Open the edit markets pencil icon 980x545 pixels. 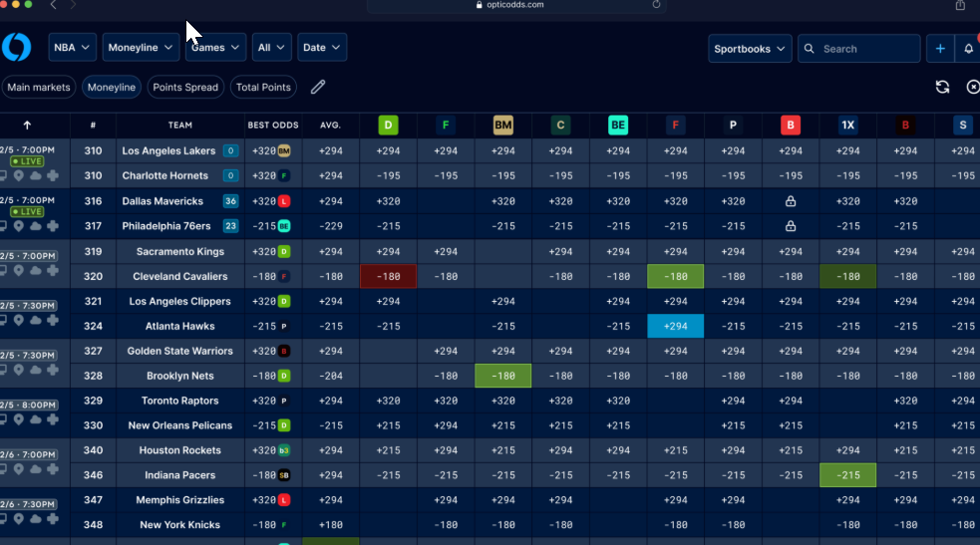point(317,87)
